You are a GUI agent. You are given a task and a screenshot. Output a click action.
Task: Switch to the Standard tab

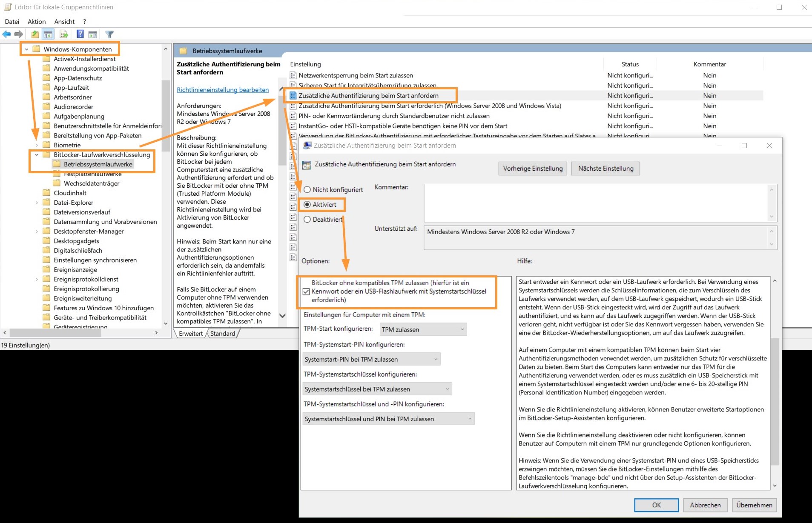(x=223, y=334)
